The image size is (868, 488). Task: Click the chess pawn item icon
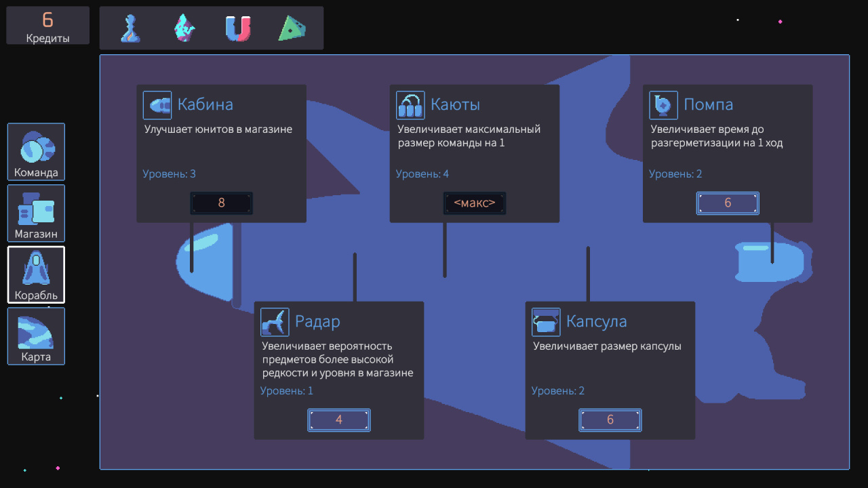pyautogui.click(x=130, y=28)
